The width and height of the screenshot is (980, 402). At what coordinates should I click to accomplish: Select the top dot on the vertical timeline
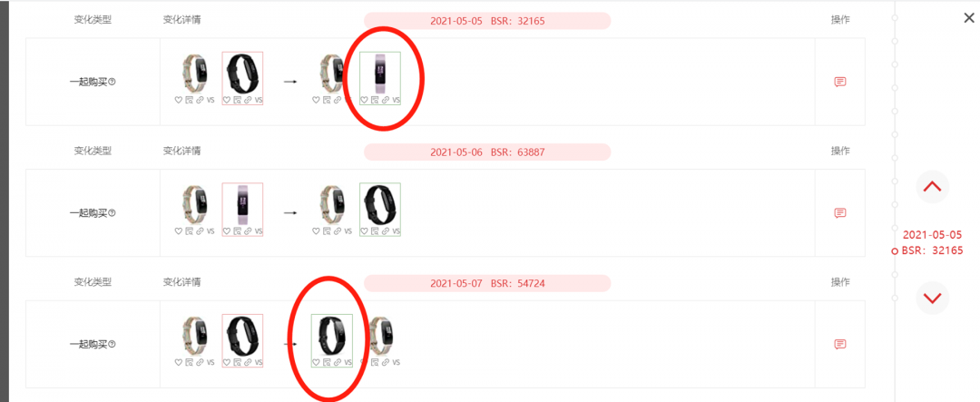click(x=895, y=17)
